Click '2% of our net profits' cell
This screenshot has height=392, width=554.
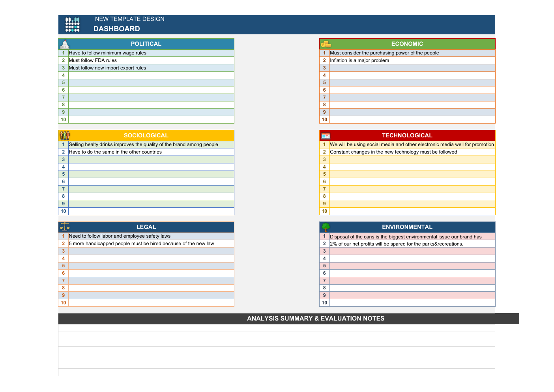pyautogui.click(x=412, y=244)
